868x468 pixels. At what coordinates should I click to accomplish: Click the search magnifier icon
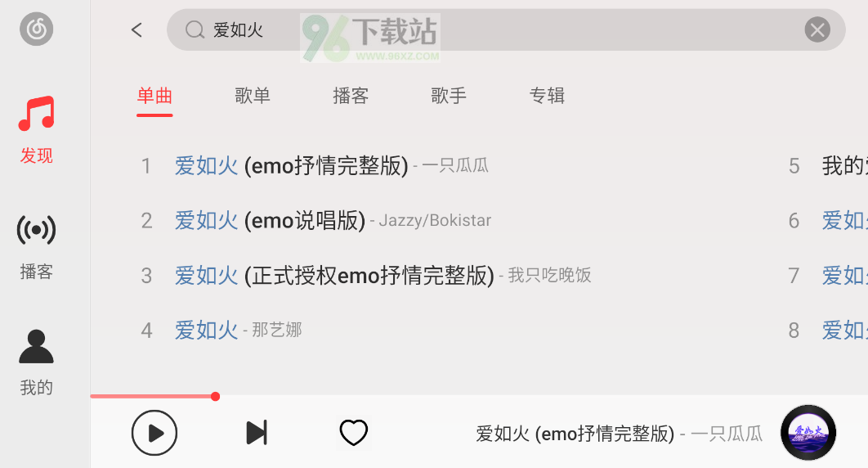[x=195, y=30]
